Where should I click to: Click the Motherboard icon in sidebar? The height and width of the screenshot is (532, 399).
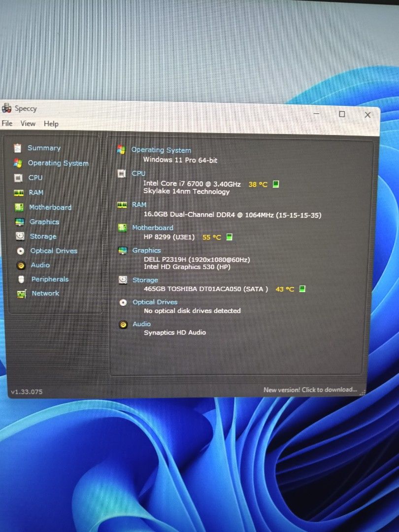(19, 207)
